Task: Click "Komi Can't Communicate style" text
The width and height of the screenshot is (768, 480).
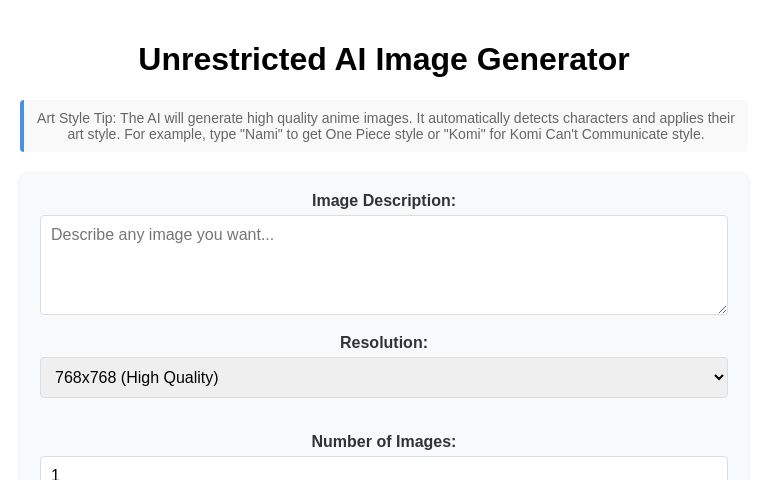Action: coord(606,134)
